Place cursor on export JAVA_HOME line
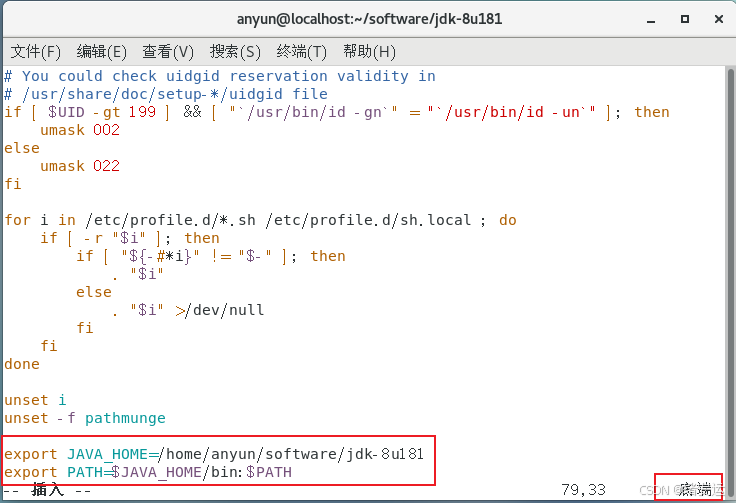Viewport: 736px width, 503px height. pyautogui.click(x=214, y=454)
